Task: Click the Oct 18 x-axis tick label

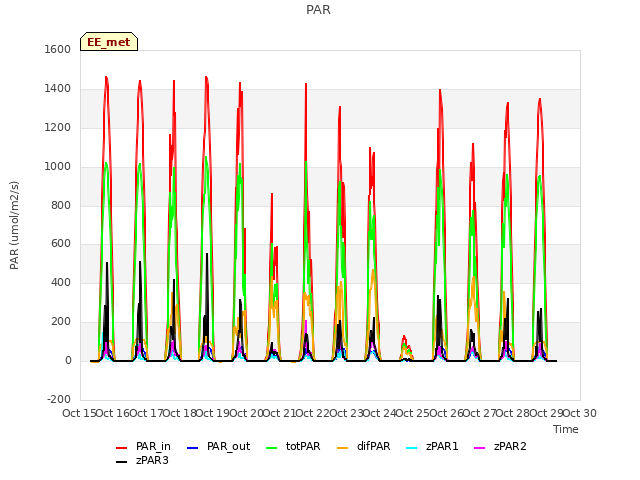Action: click(x=180, y=413)
